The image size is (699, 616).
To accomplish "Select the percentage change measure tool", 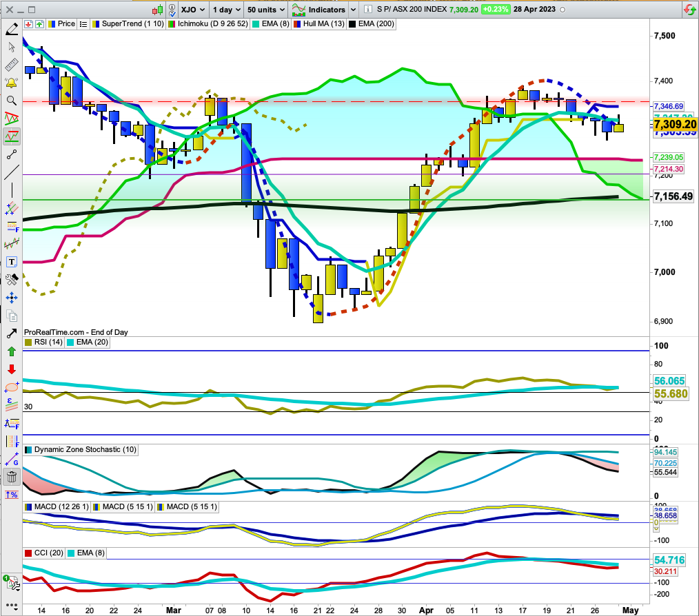I will tap(12, 494).
